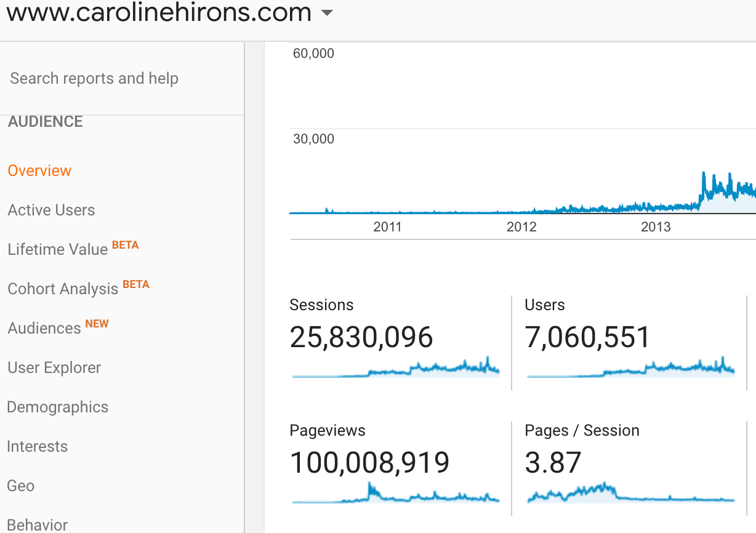This screenshot has width=756, height=533.
Task: Click the Sessions sparkline chart
Action: tap(395, 366)
